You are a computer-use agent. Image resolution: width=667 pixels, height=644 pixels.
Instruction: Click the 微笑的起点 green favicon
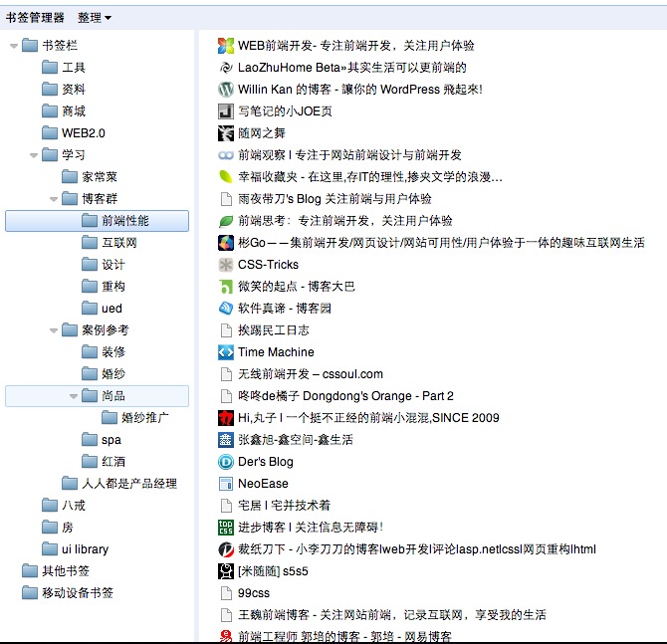[x=226, y=287]
